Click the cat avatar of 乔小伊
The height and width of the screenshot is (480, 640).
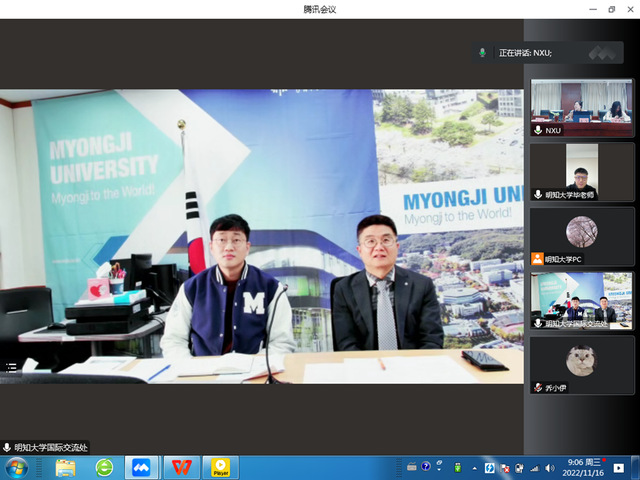click(582, 361)
